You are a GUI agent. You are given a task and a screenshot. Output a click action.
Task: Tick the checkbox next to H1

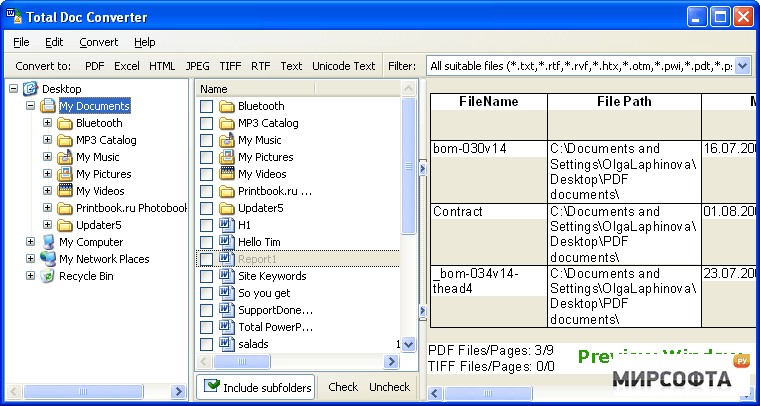coord(206,225)
